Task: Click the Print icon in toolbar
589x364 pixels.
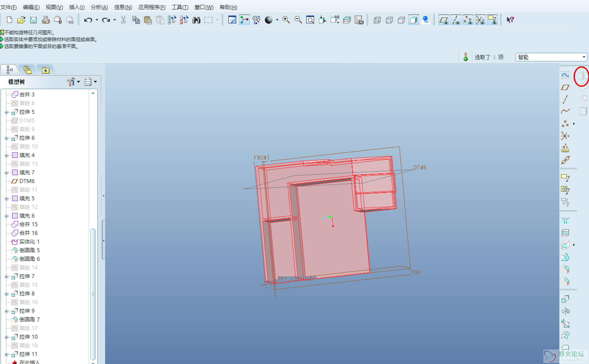Action: click(x=46, y=20)
